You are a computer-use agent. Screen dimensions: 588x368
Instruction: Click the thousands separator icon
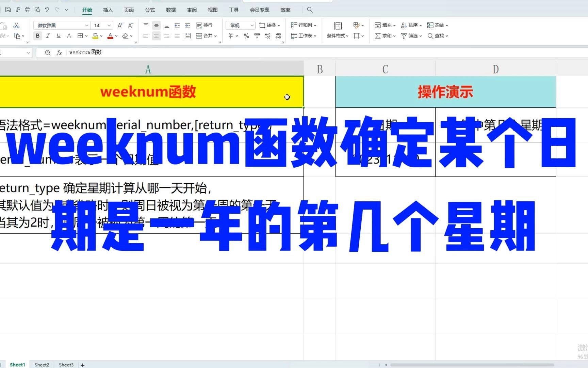click(257, 36)
